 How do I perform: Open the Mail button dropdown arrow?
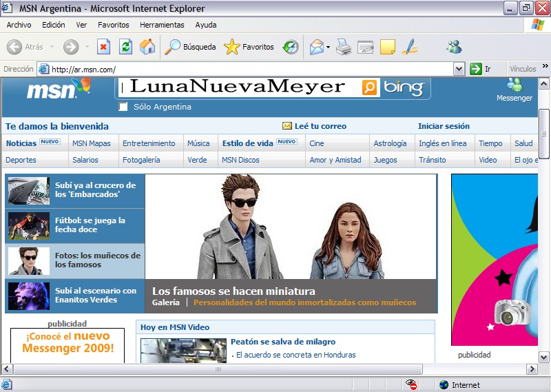329,48
